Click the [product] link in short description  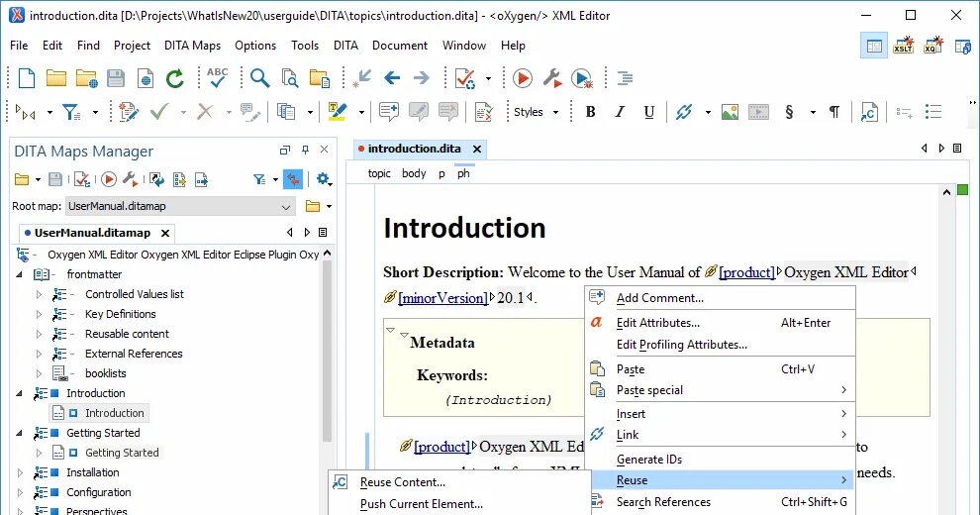[746, 272]
